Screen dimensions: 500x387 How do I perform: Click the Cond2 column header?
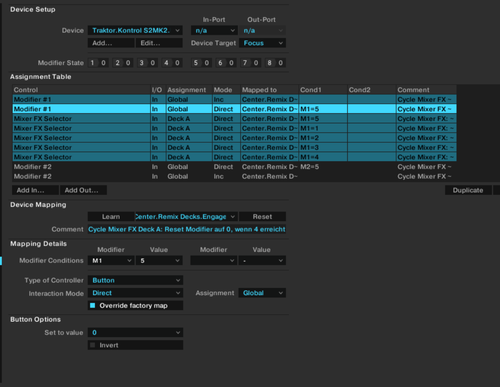372,90
